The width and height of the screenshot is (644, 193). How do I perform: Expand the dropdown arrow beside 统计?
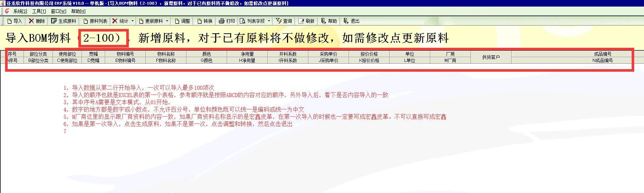coord(132,21)
